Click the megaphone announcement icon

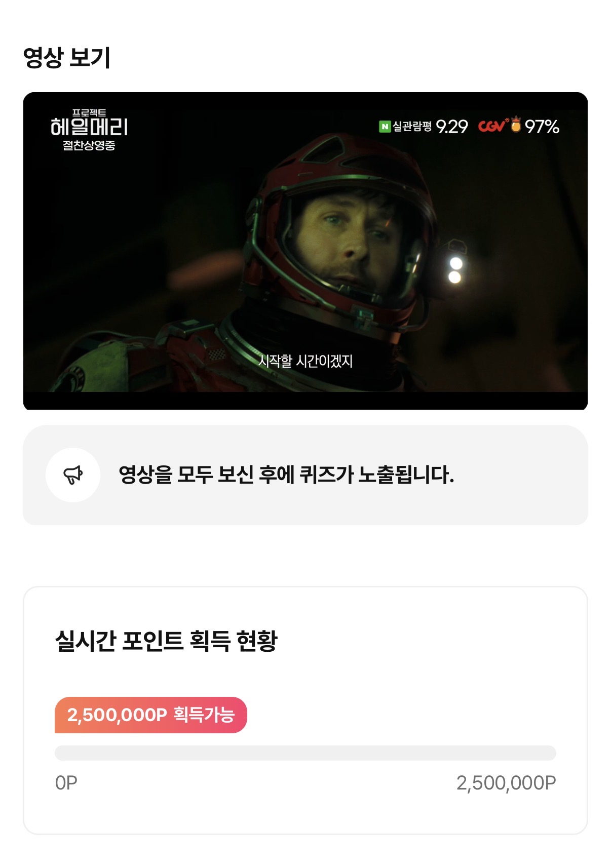[73, 475]
